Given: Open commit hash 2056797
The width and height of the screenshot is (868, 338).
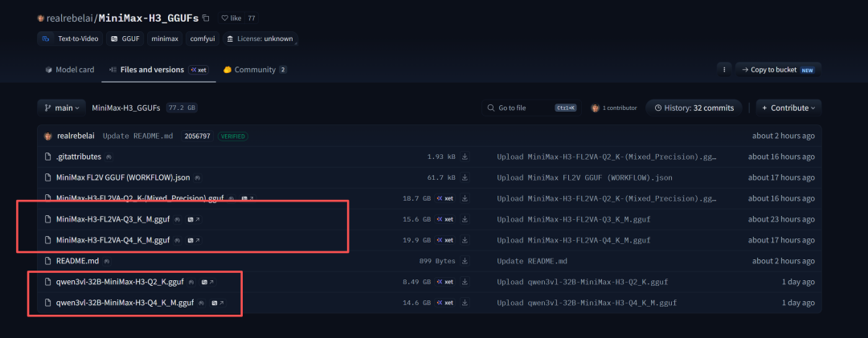Looking at the screenshot, I should click(x=198, y=136).
